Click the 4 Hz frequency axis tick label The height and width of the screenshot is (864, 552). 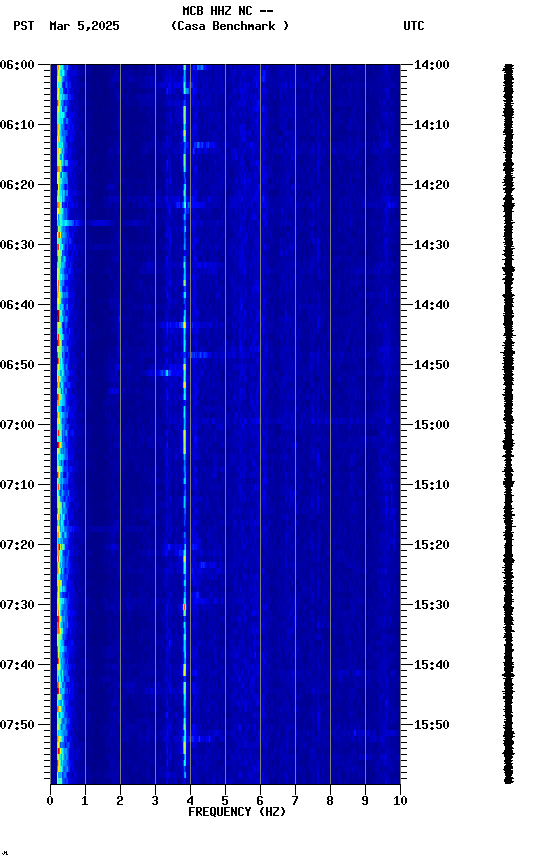(x=190, y=801)
